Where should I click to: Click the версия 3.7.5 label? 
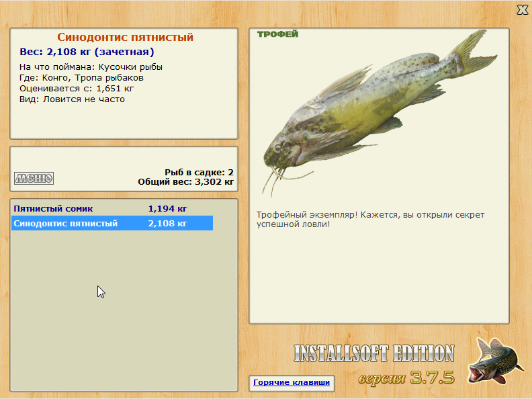(x=406, y=378)
